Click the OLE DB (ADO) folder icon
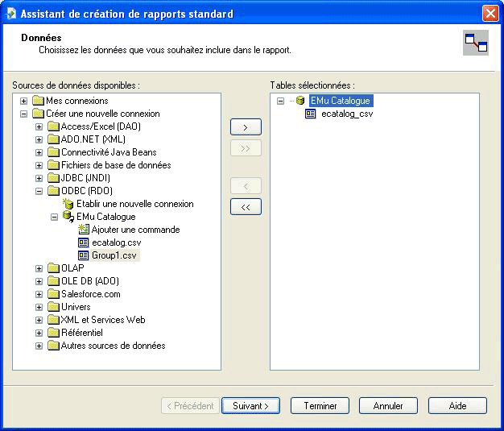504x431 pixels. [x=53, y=281]
